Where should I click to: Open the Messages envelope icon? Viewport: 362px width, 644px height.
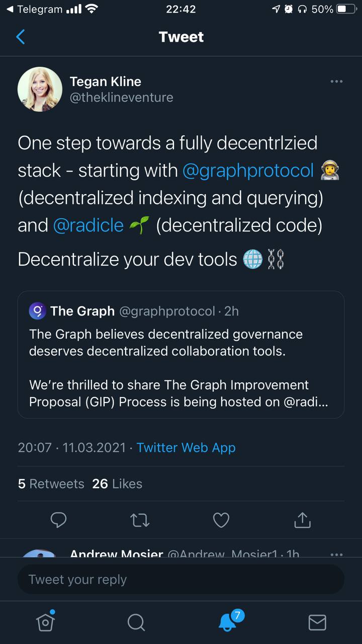pos(317,622)
